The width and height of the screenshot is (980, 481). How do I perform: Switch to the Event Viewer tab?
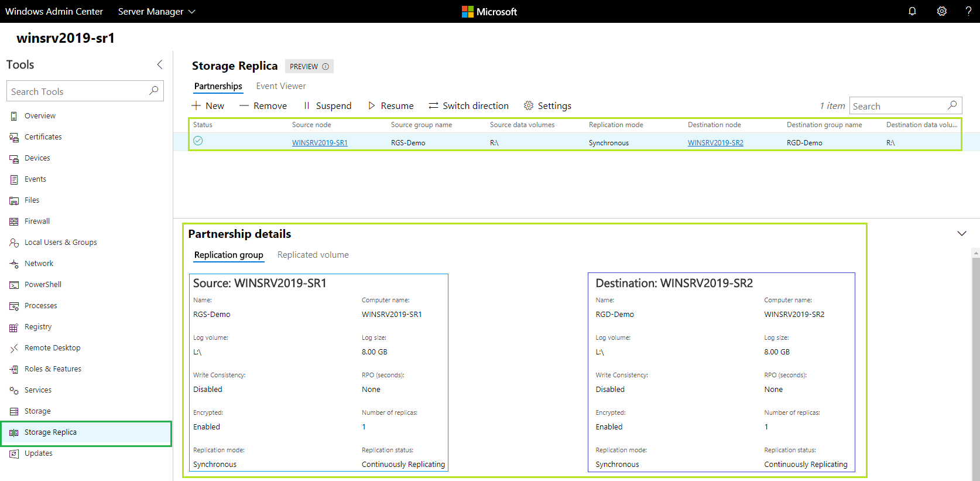(x=281, y=86)
